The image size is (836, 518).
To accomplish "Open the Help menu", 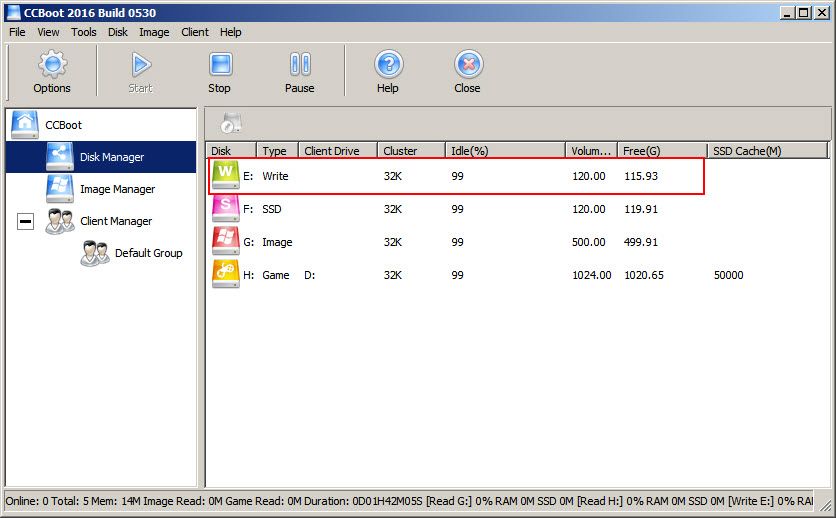I will pyautogui.click(x=230, y=32).
